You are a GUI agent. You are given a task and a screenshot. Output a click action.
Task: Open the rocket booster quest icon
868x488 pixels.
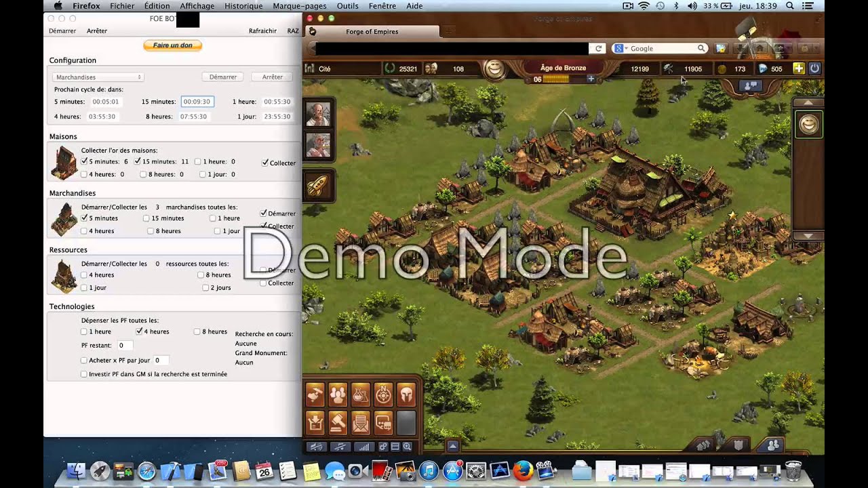click(x=318, y=185)
